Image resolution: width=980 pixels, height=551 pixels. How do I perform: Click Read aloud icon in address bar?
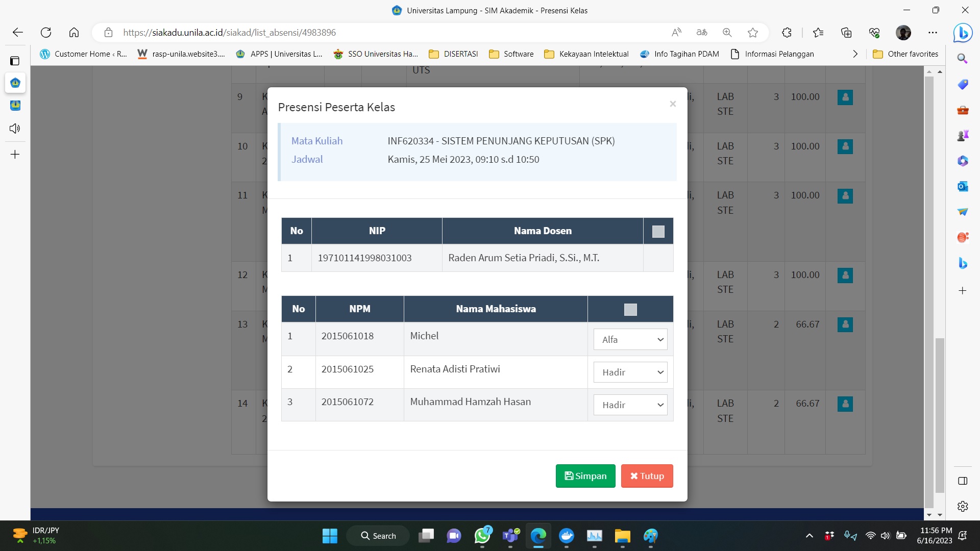(676, 33)
